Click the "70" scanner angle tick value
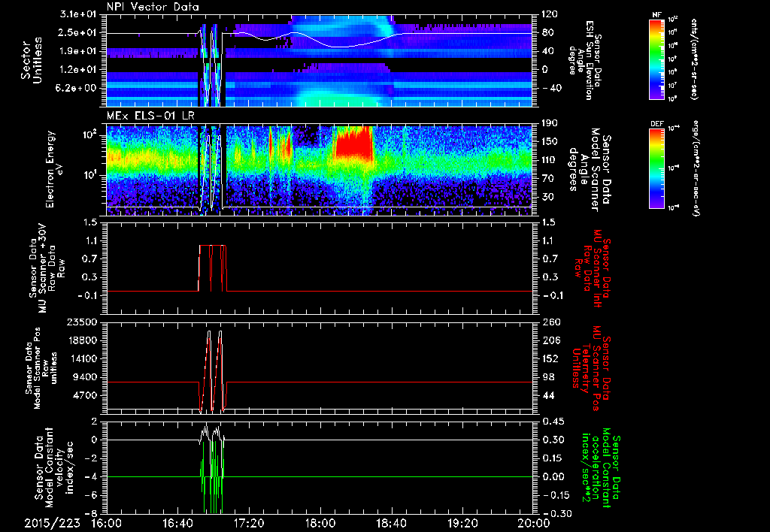770x532 pixels. click(548, 179)
